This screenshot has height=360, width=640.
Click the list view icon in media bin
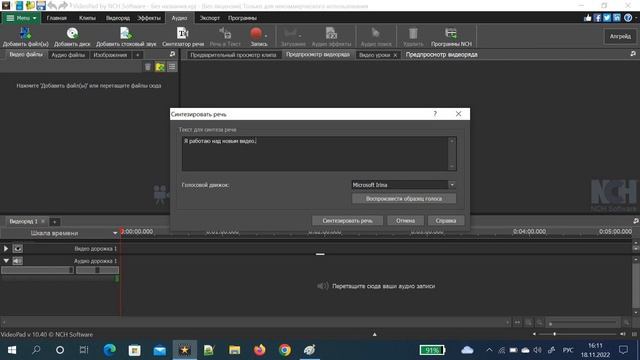click(x=172, y=67)
